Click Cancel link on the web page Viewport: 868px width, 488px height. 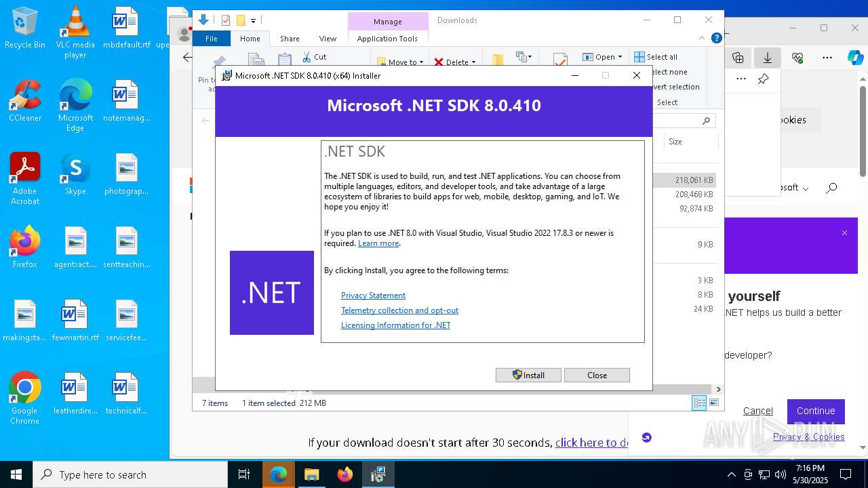click(x=757, y=411)
